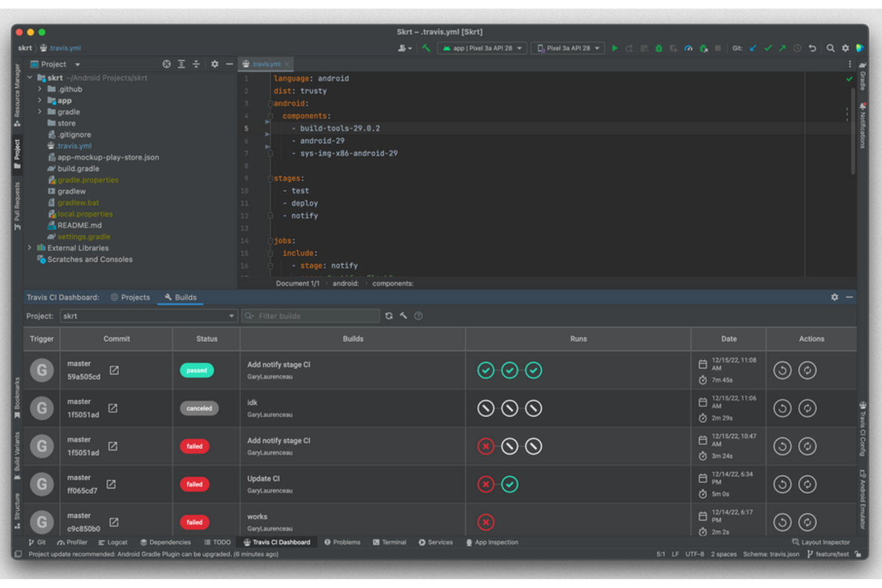
Task: Restart build for 'Add notify stage CI' passed row
Action: pos(782,371)
